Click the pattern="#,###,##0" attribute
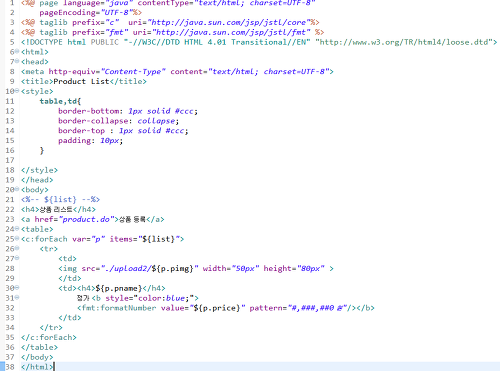 coord(298,308)
